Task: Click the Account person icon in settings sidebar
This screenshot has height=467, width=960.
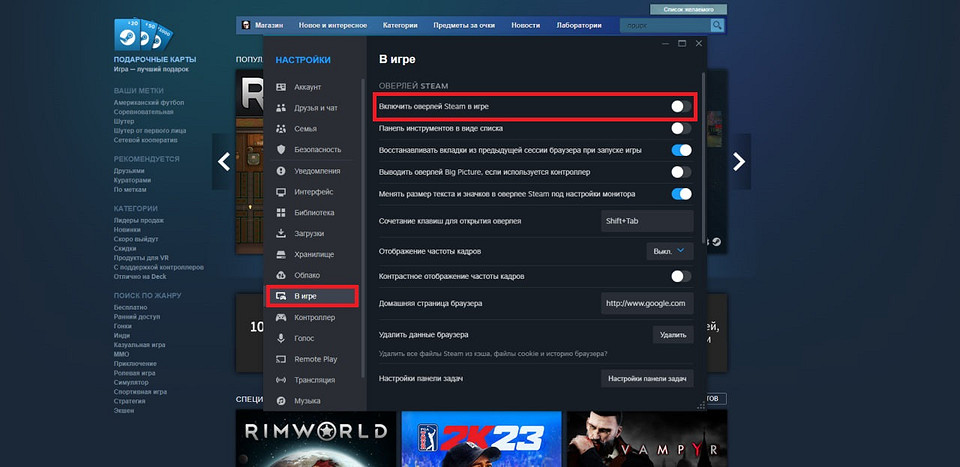Action: click(281, 87)
